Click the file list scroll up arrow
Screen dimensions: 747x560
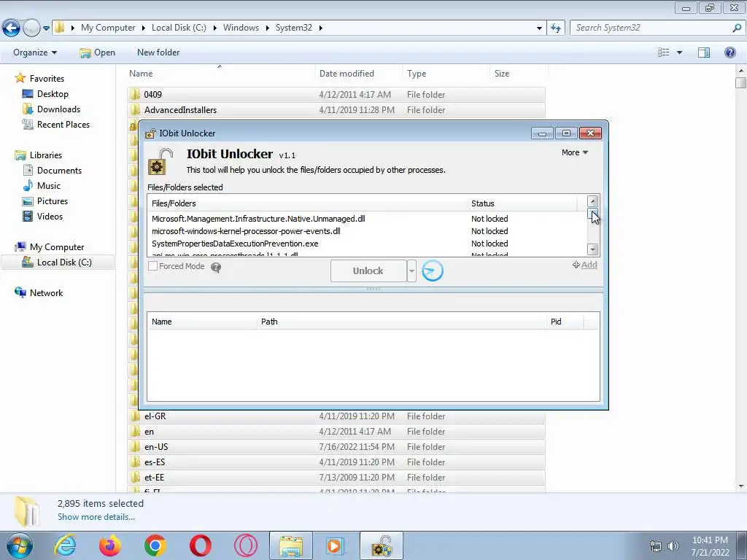point(592,201)
